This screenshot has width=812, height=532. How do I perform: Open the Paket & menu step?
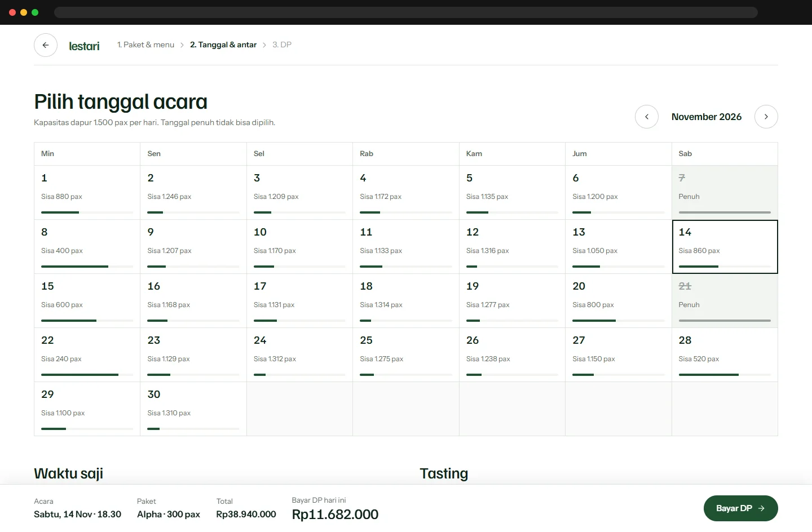[x=145, y=45]
